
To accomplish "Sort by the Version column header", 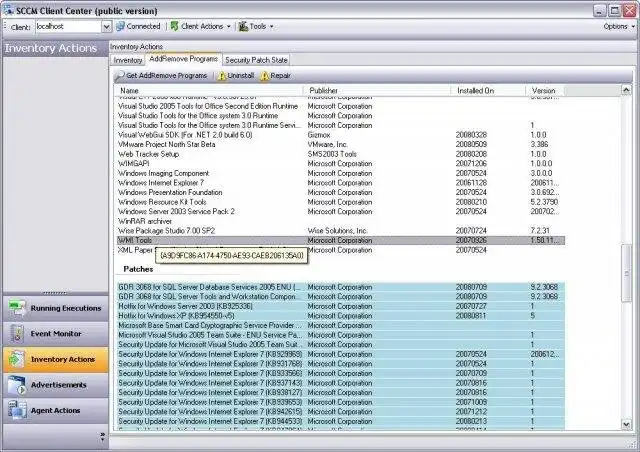I will click(545, 90).
